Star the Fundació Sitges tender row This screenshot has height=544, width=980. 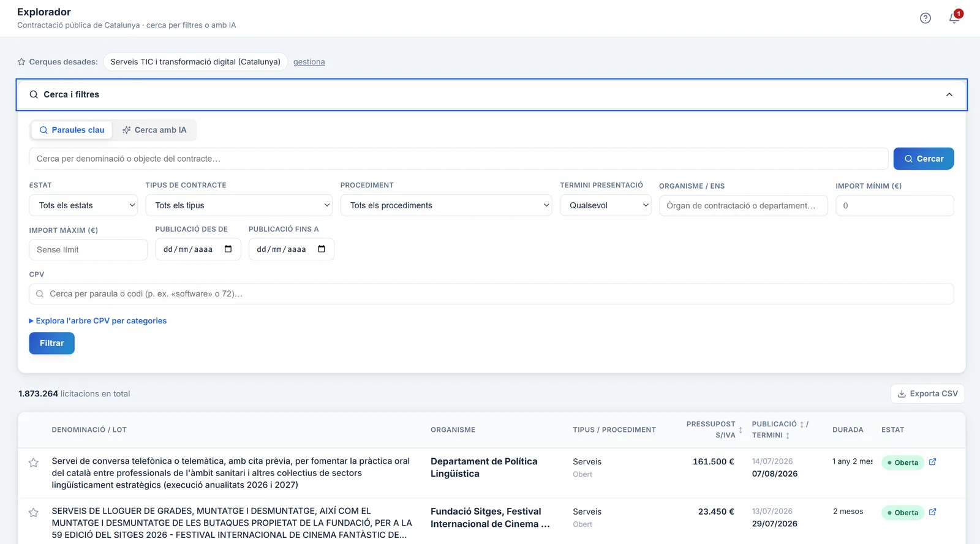pyautogui.click(x=34, y=513)
